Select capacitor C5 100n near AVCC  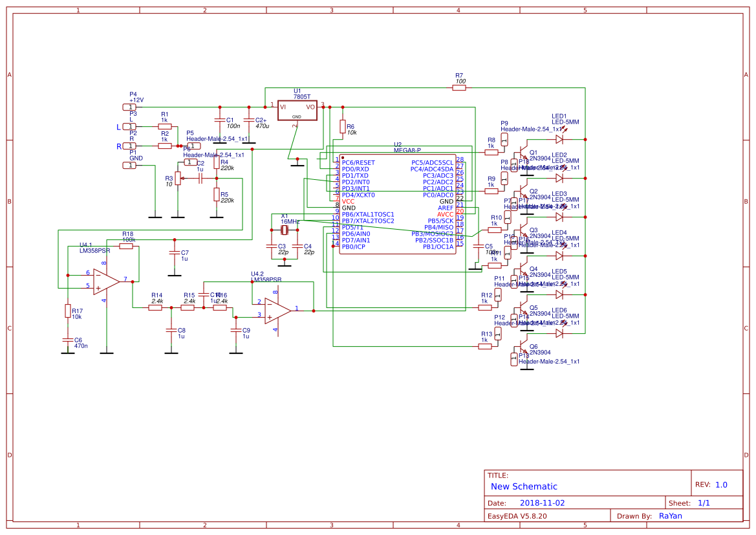[x=479, y=246]
